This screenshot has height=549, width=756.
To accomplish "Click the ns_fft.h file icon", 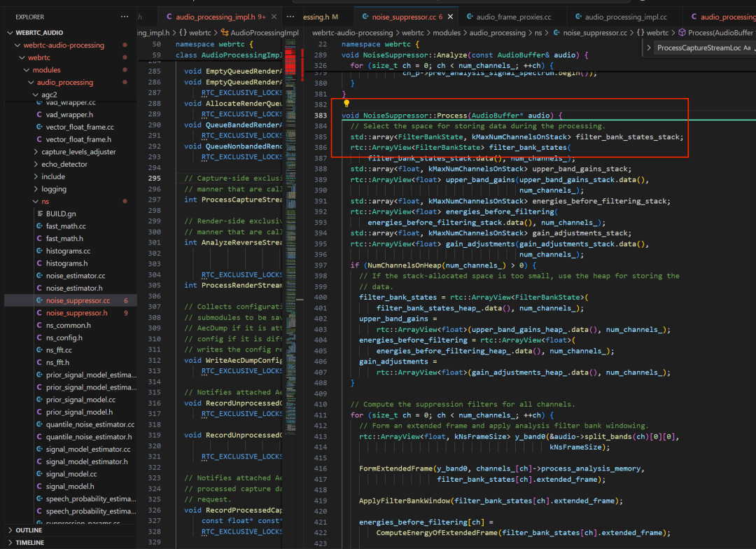I will coord(39,362).
